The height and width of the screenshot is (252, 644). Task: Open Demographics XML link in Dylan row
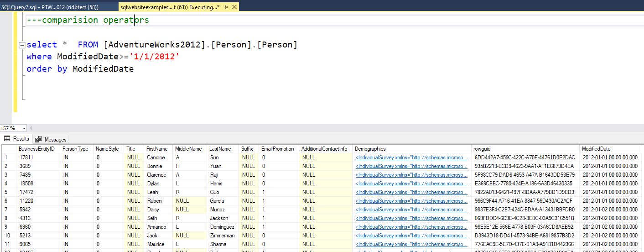click(x=411, y=184)
